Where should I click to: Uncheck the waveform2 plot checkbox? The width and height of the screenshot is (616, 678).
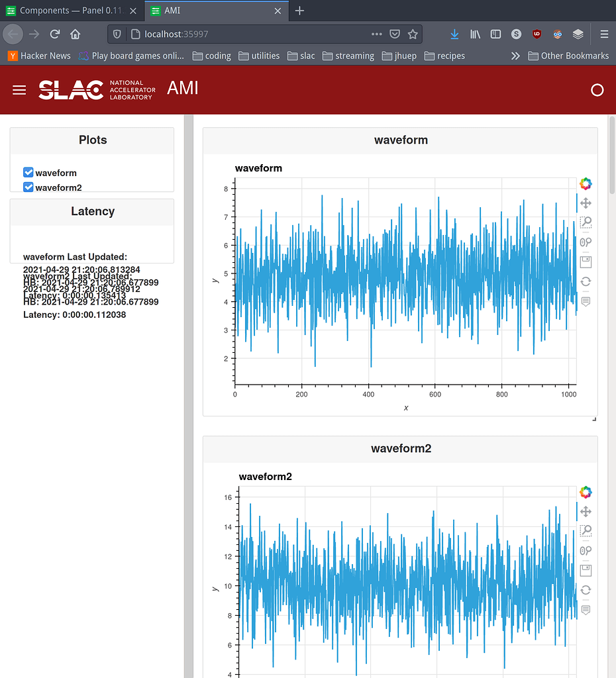pos(28,187)
